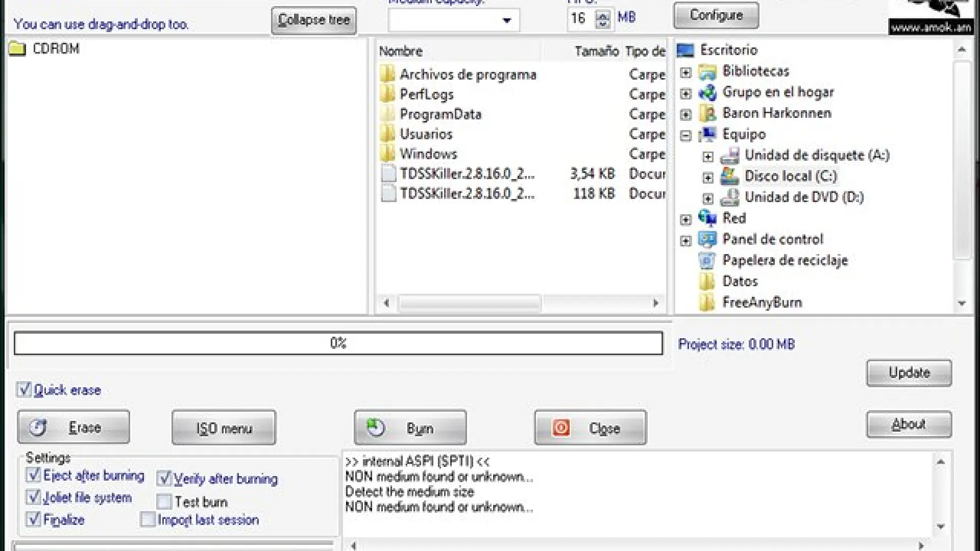980x551 pixels.
Task: Collapse the Equipo tree node
Action: pyautogui.click(x=685, y=135)
